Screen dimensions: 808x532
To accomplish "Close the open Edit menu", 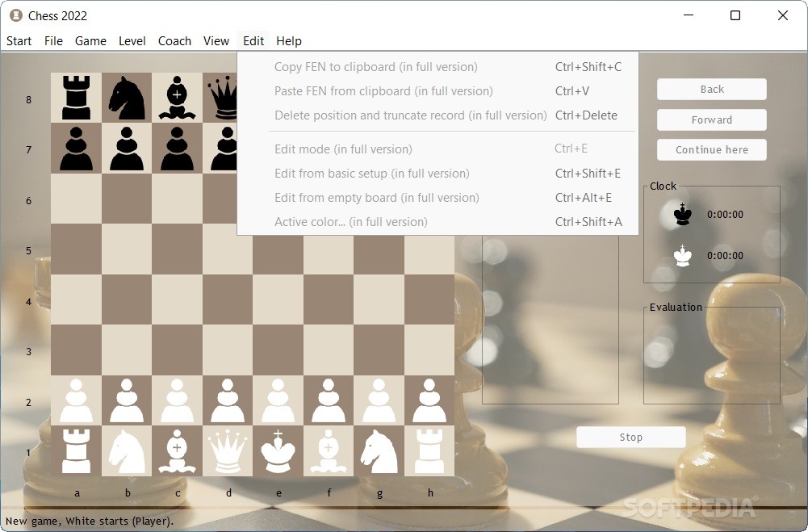I will 253,40.
